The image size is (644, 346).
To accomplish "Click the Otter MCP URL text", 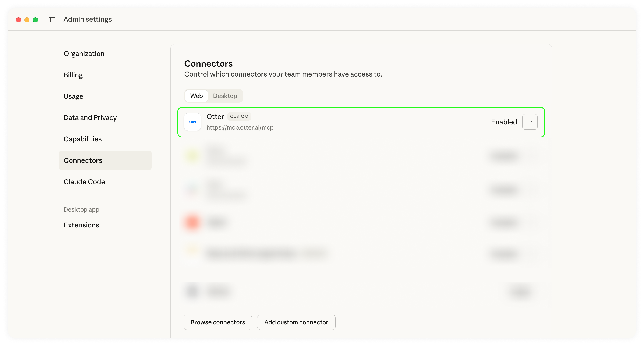I will 240,127.
